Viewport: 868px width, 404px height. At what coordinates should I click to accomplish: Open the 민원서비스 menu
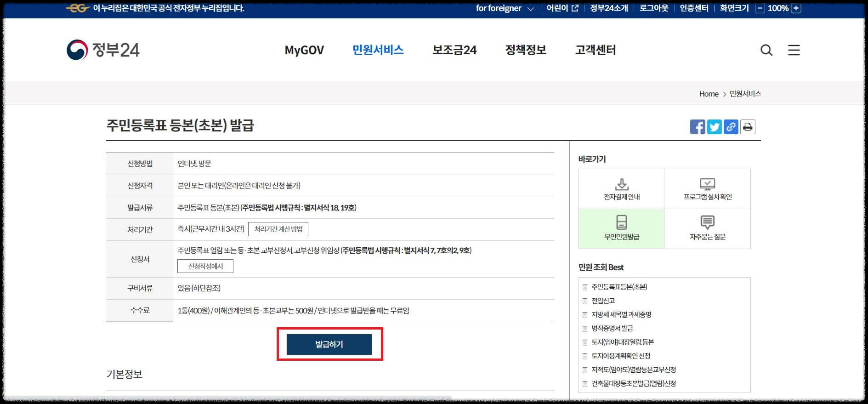click(x=378, y=50)
